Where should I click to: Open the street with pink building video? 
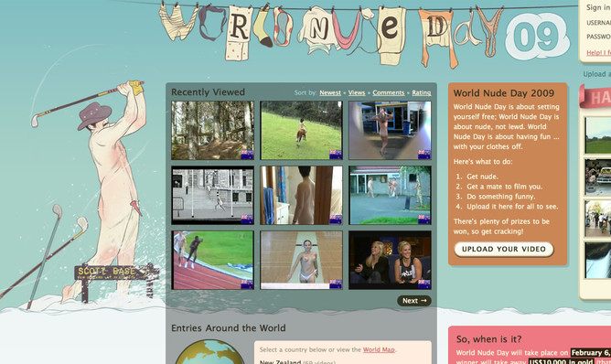[x=390, y=195]
